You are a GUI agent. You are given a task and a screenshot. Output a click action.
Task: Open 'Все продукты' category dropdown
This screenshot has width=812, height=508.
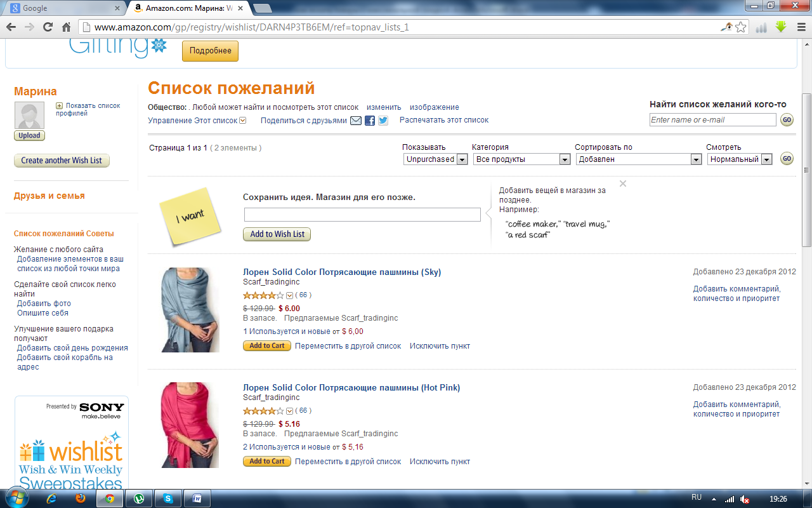pyautogui.click(x=521, y=159)
